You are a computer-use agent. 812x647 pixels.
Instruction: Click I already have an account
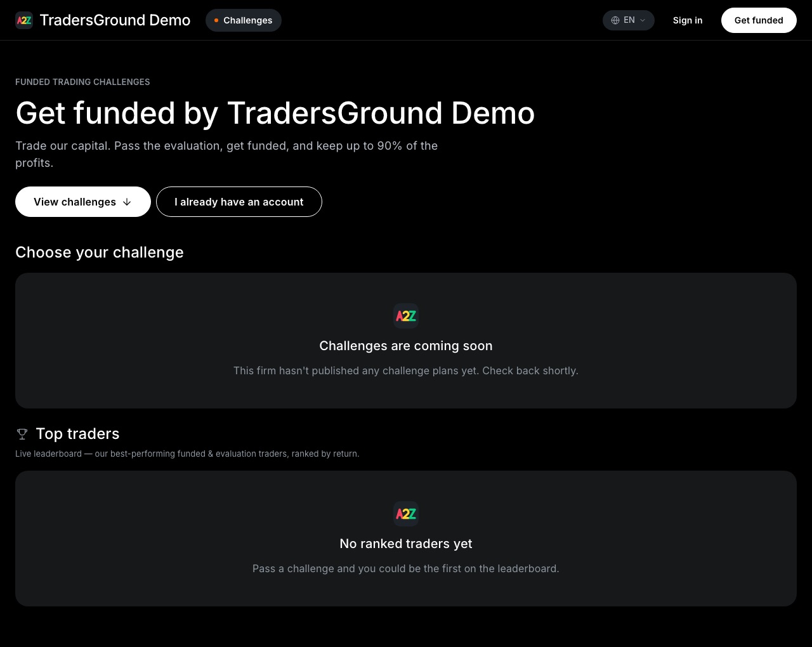click(239, 202)
